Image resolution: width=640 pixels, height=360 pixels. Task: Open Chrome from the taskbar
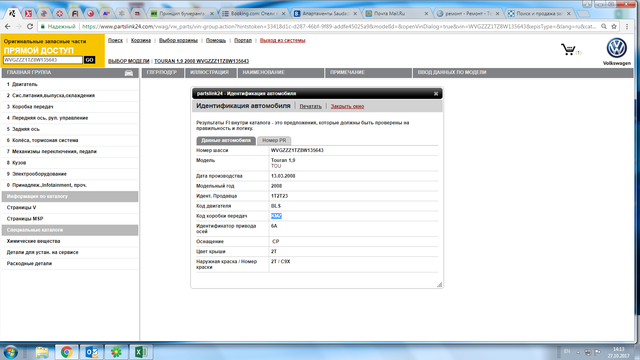67,352
